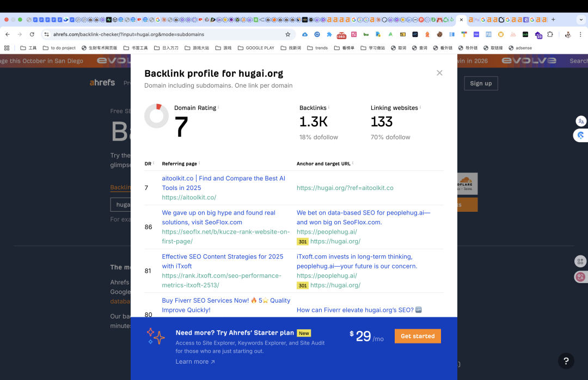Click the New badge beside Starter plan

click(x=304, y=333)
